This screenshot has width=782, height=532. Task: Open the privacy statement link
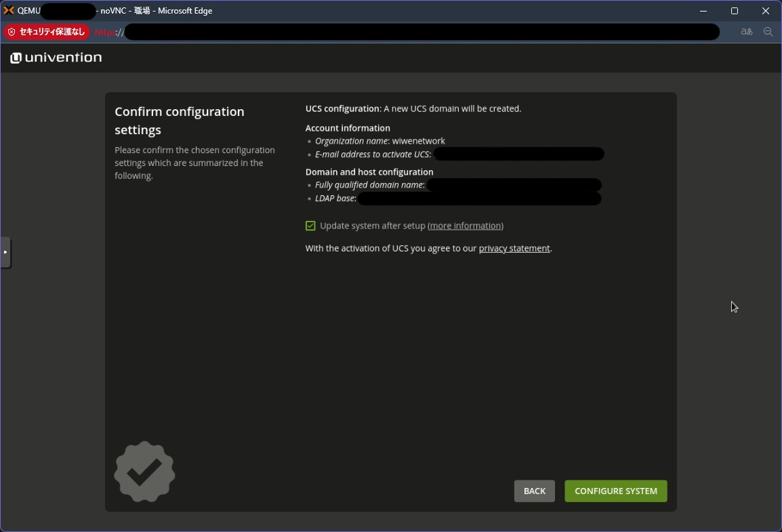(x=514, y=248)
